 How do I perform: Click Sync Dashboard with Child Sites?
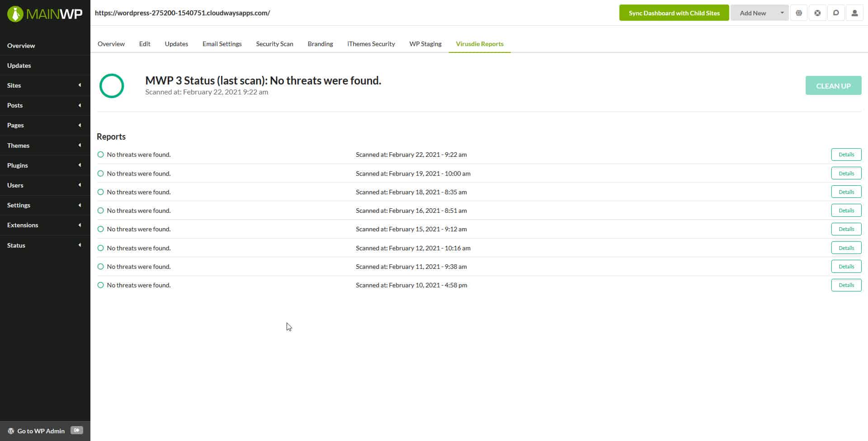pyautogui.click(x=674, y=13)
